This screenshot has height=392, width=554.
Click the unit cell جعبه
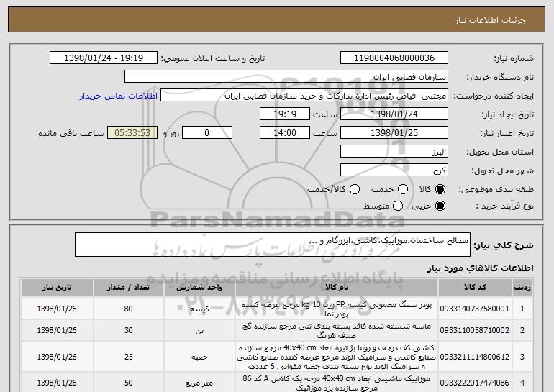(x=199, y=357)
